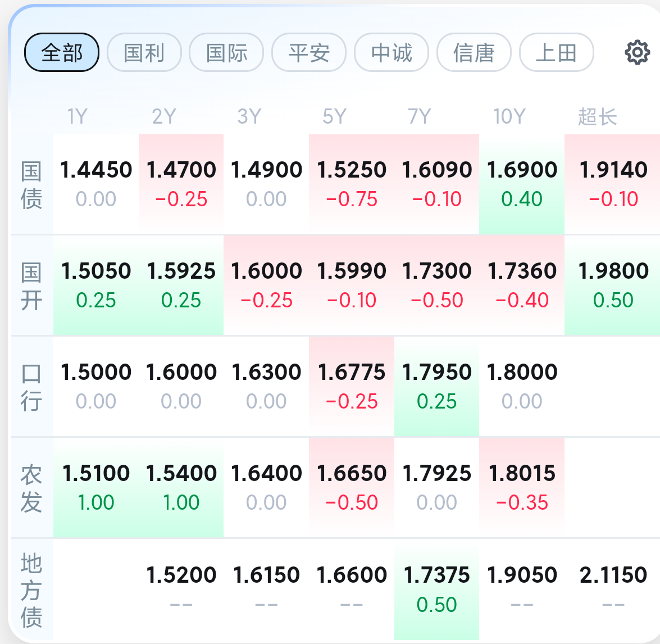The width and height of the screenshot is (660, 644).
Task: Open the 农发 10Y quote 1.8015
Action: 522,487
